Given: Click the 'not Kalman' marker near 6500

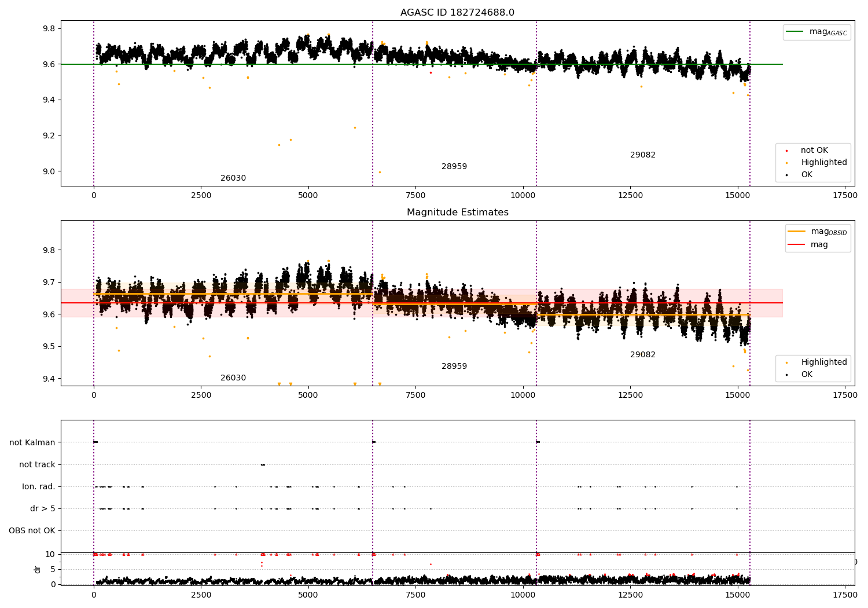Looking at the screenshot, I should (x=374, y=442).
